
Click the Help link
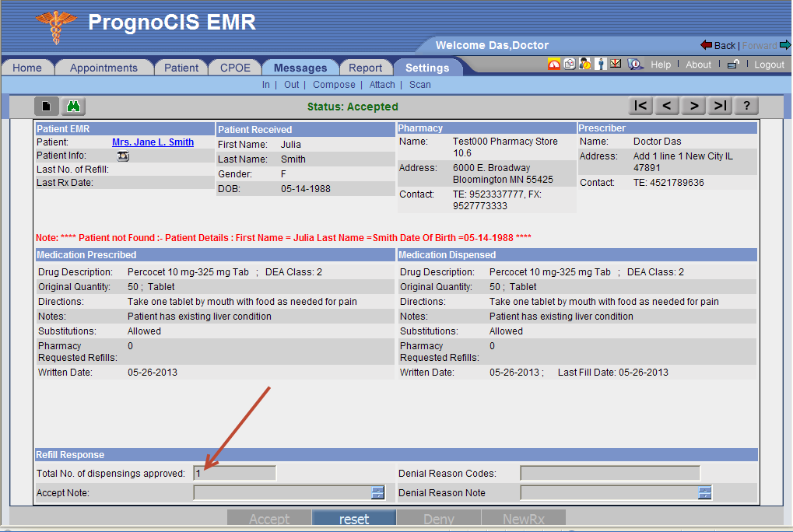tap(661, 64)
